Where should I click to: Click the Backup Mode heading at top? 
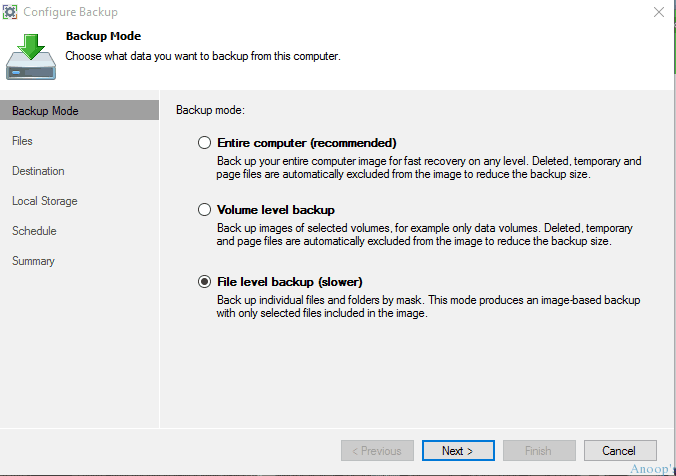click(x=103, y=36)
